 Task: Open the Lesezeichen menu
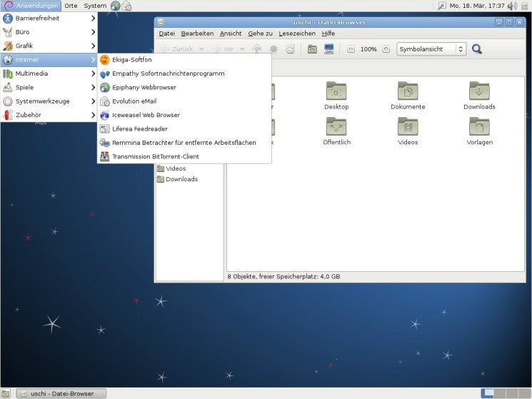(297, 34)
